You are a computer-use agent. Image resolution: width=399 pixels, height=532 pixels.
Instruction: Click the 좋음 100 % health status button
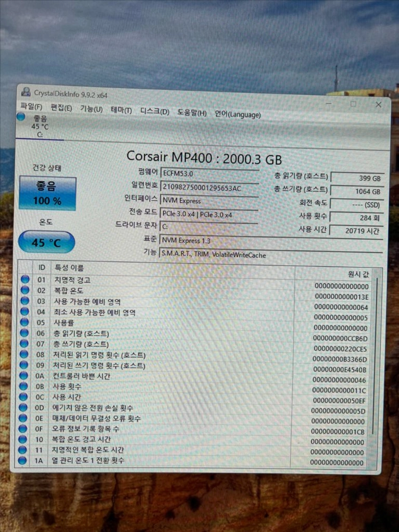point(47,193)
